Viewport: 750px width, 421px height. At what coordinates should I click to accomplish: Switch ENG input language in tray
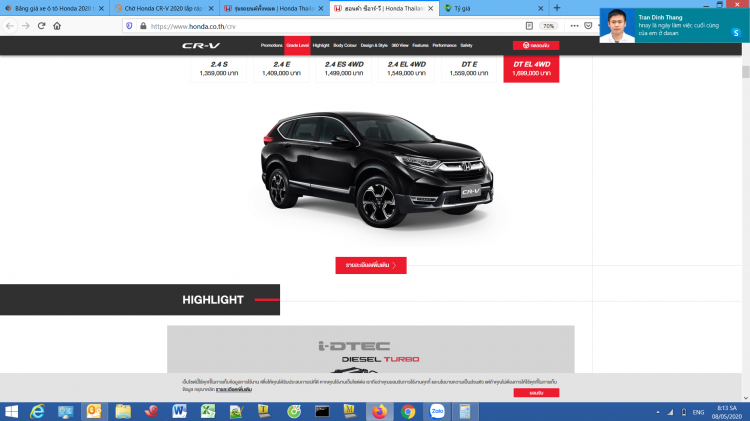698,412
